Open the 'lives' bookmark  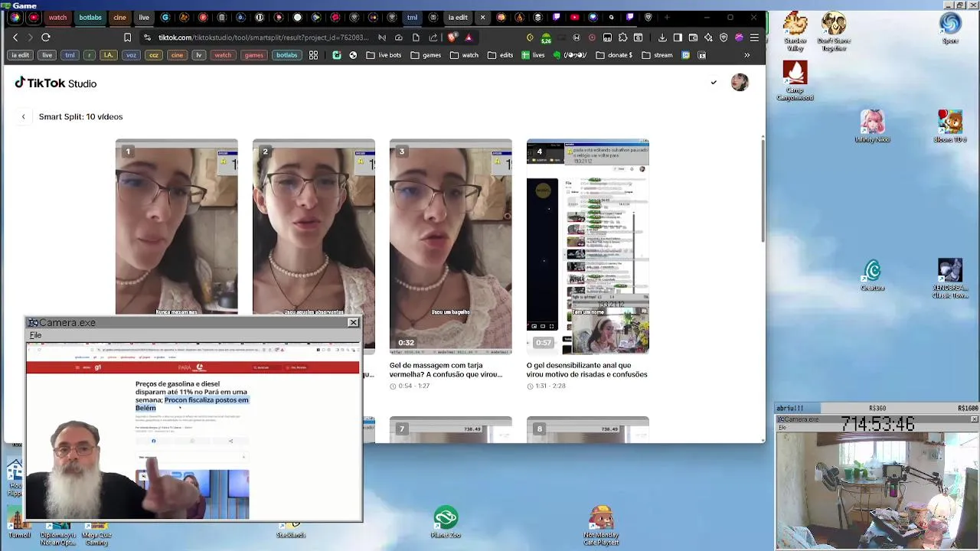[533, 55]
